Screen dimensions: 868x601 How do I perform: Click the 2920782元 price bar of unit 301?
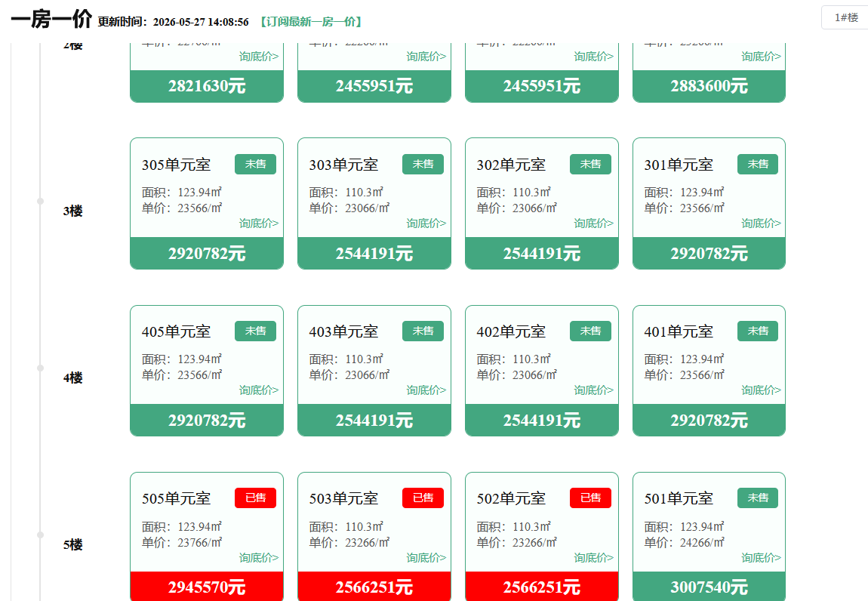[709, 253]
